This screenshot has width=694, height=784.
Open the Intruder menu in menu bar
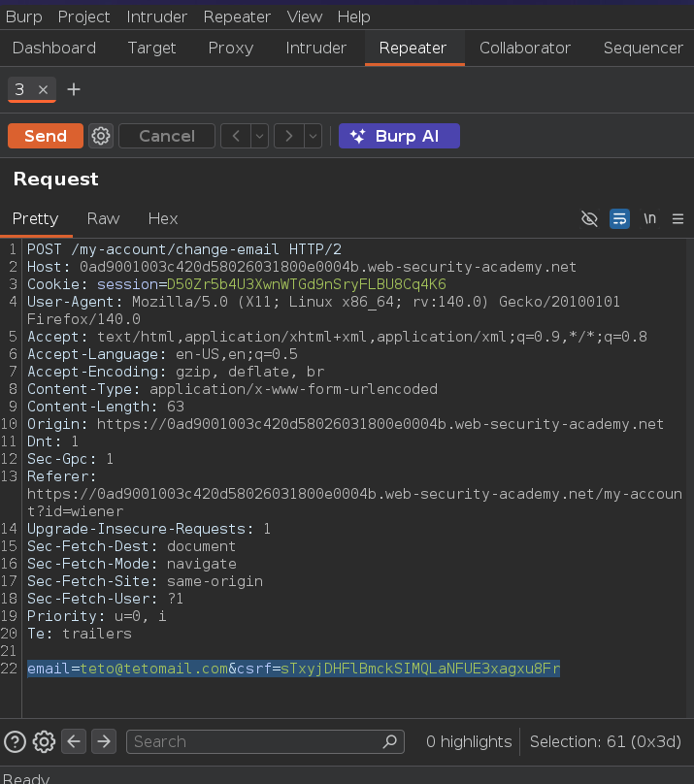156,17
